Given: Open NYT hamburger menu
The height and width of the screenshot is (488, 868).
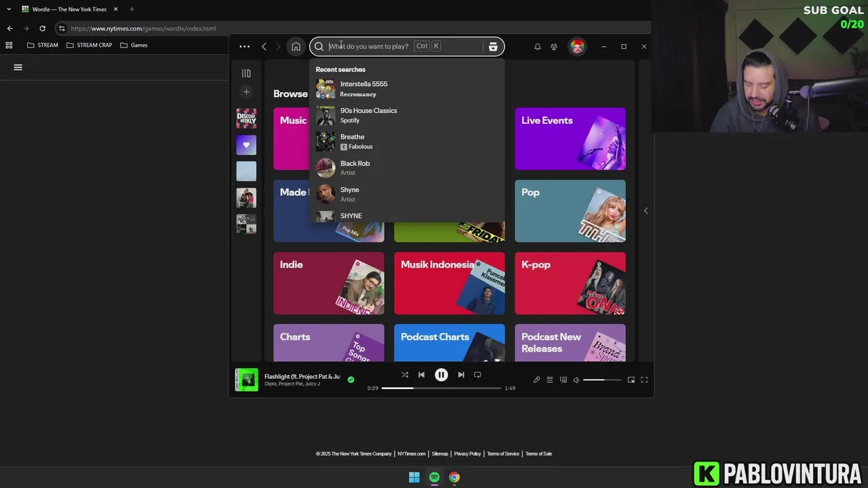Looking at the screenshot, I should click(18, 67).
